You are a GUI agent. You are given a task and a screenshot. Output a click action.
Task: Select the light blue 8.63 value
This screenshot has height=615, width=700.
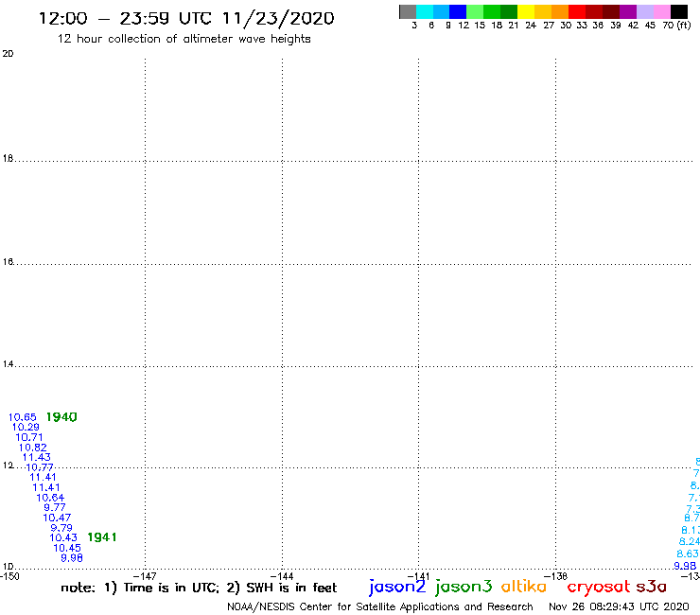click(688, 553)
